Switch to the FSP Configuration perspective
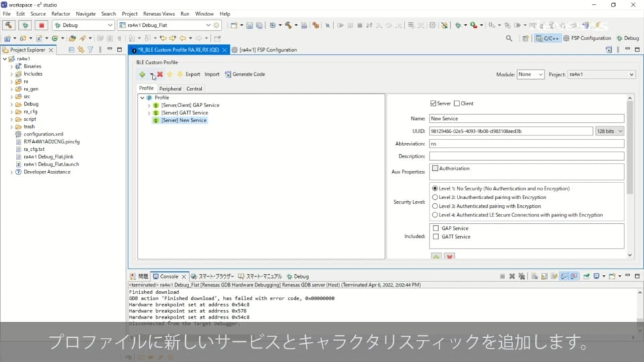 click(x=587, y=38)
